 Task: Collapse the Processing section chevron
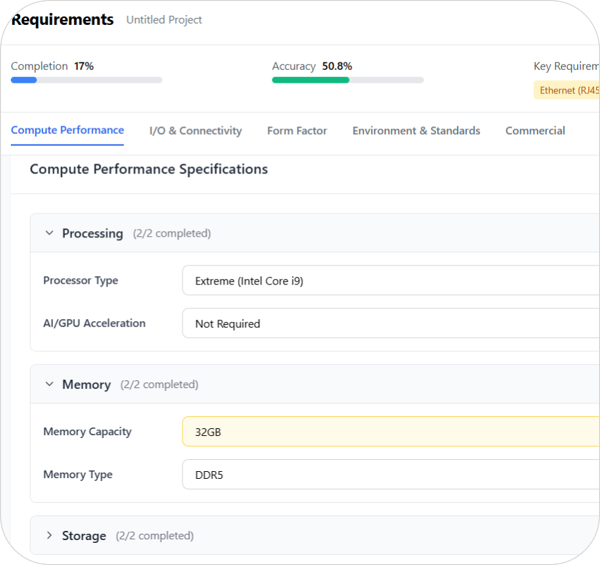pyautogui.click(x=49, y=234)
